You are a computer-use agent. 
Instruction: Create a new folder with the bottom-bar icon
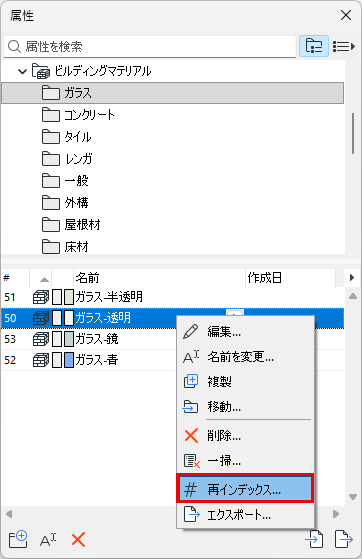click(18, 539)
